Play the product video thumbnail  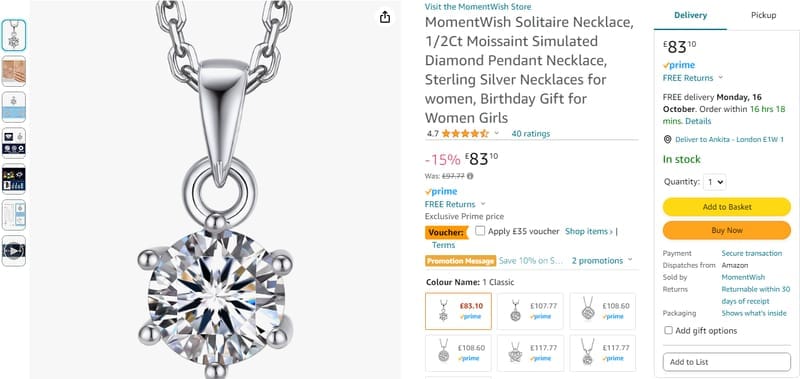tap(14, 250)
